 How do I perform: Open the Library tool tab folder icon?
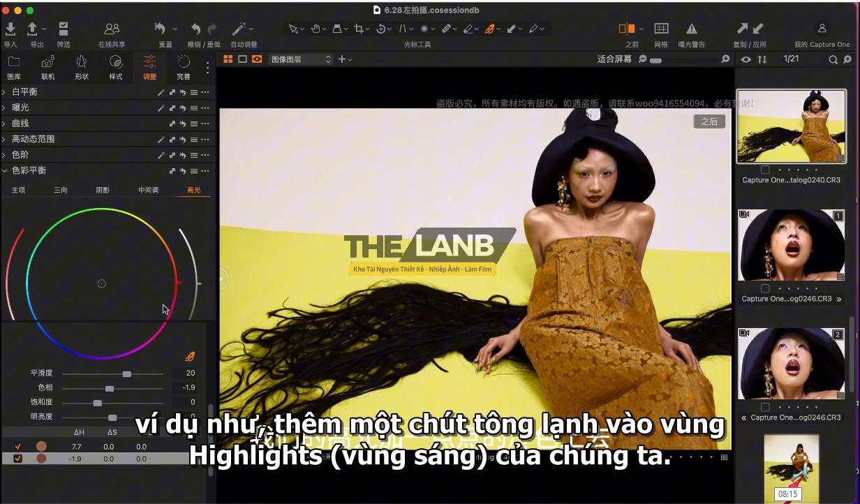pos(14,62)
